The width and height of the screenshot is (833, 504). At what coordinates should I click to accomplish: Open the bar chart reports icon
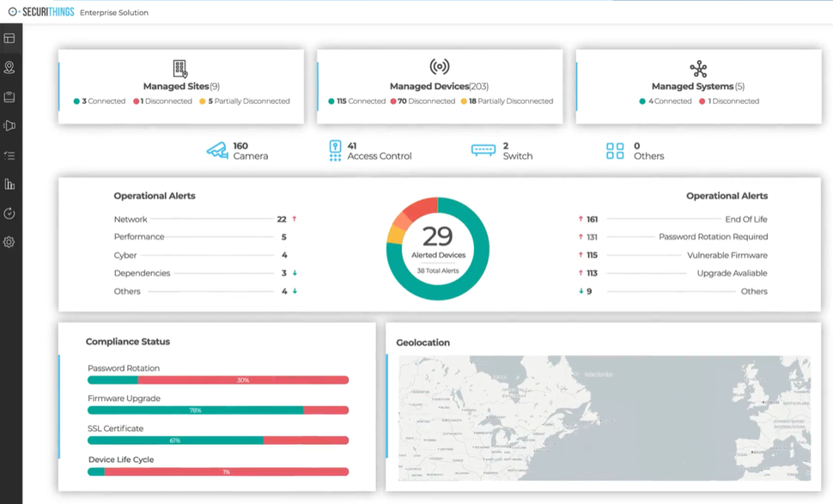click(x=9, y=185)
